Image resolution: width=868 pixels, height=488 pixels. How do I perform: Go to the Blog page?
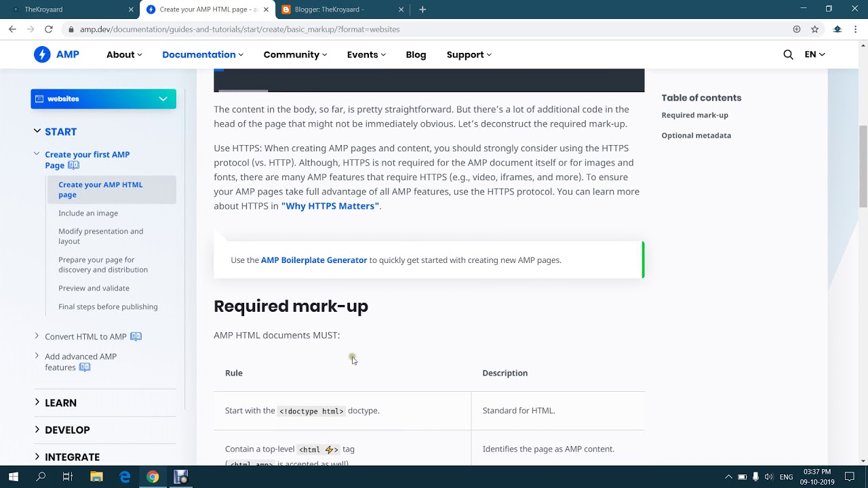(x=416, y=54)
